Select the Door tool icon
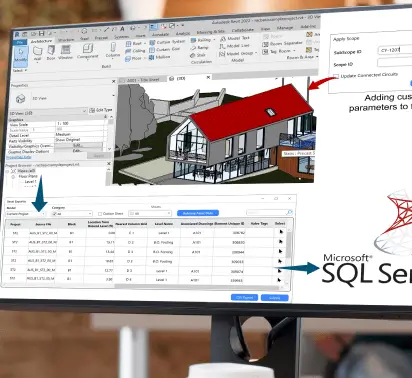 pyautogui.click(x=51, y=53)
